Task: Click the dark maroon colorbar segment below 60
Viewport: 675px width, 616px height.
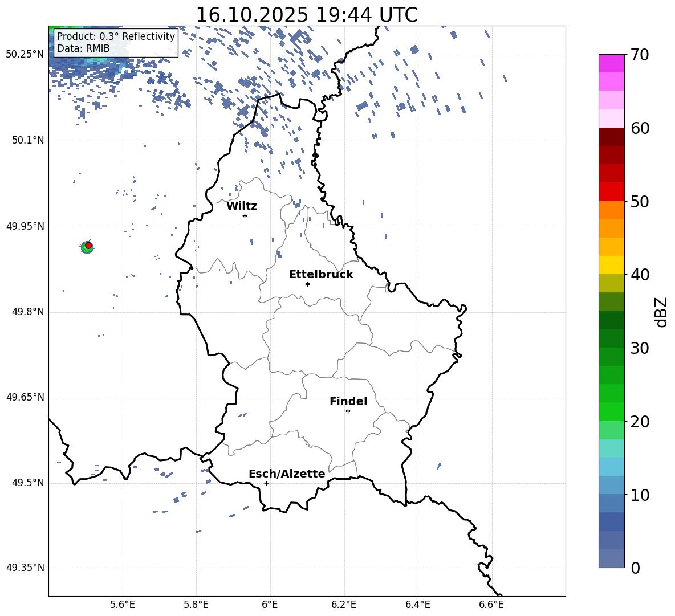Action: (611, 137)
